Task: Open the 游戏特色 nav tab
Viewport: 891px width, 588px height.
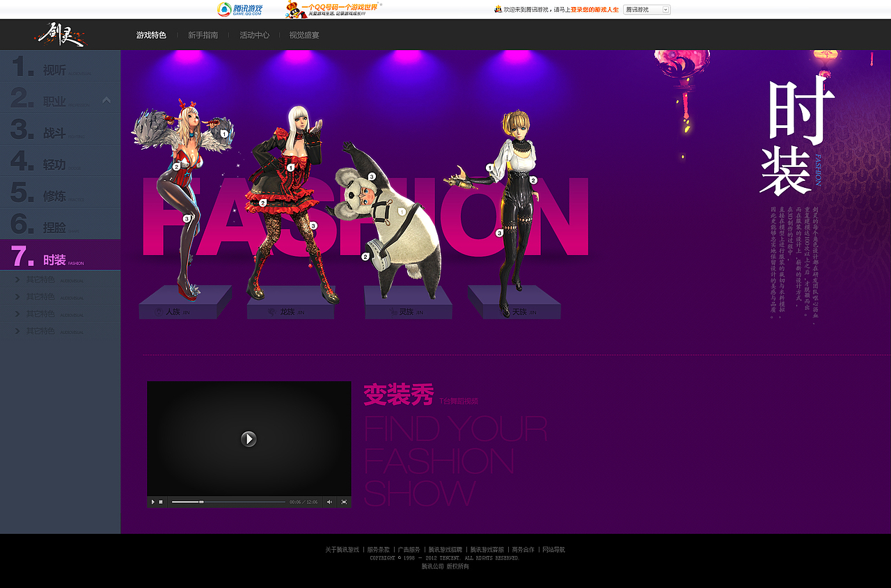Action: coord(151,35)
